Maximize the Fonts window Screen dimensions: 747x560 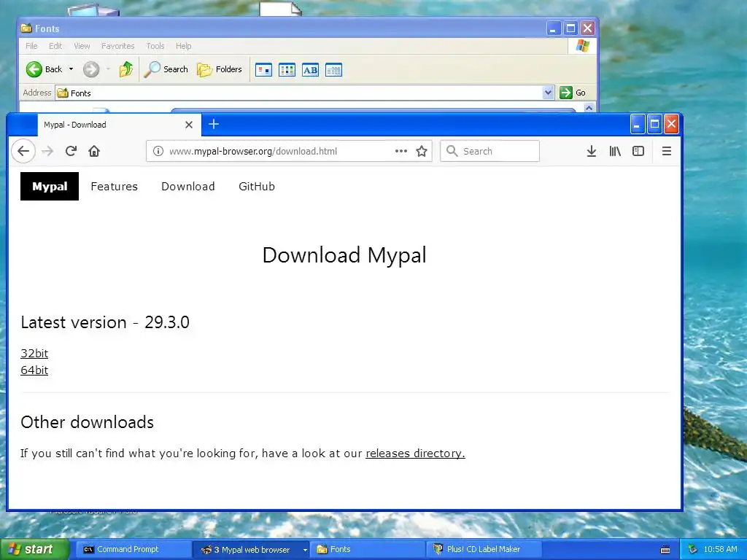tap(570, 28)
